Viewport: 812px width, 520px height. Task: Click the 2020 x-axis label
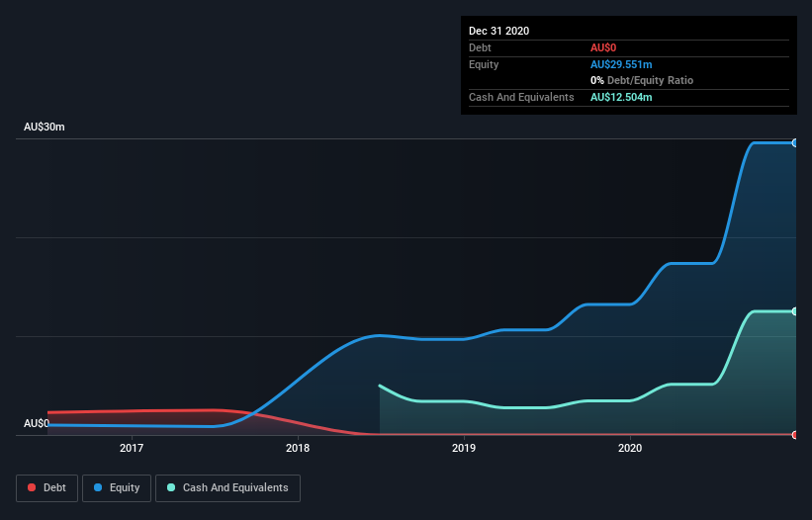pos(630,448)
